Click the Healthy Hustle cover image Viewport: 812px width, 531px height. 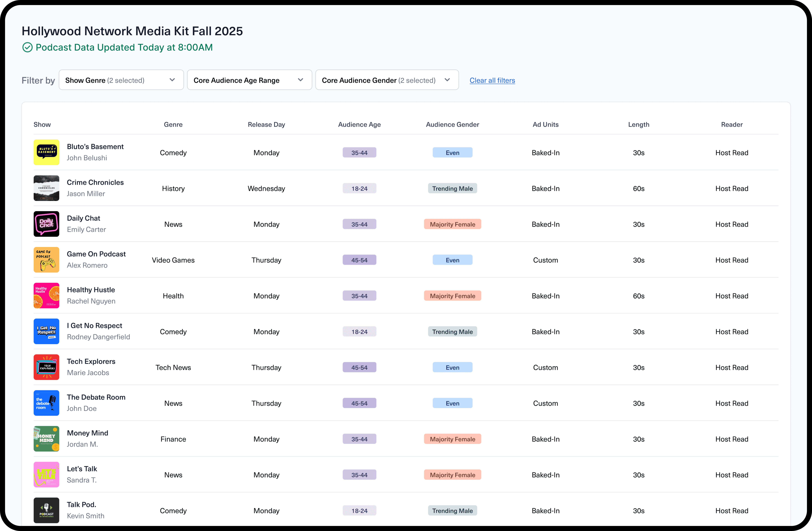point(46,296)
